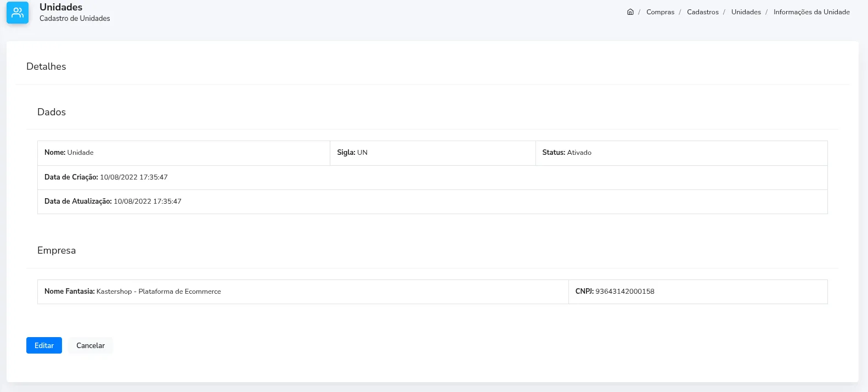Click the Detalhes heading
The height and width of the screenshot is (392, 868).
pos(46,66)
